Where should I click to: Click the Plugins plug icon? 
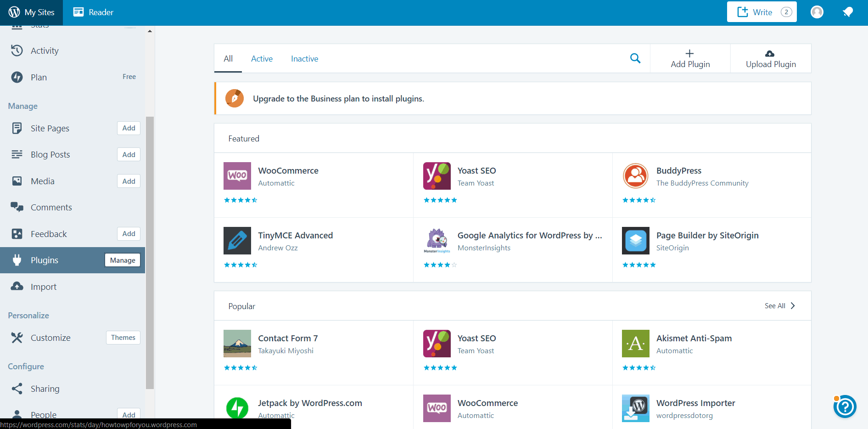click(17, 260)
